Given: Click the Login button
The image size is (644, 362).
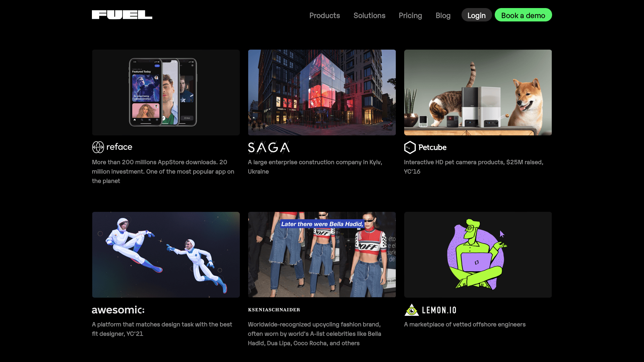Looking at the screenshot, I should coord(476,15).
